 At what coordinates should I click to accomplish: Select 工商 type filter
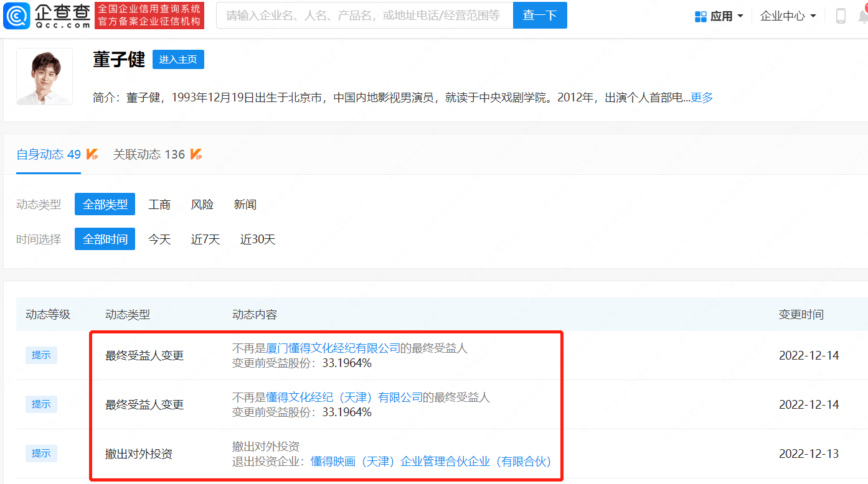click(x=159, y=204)
